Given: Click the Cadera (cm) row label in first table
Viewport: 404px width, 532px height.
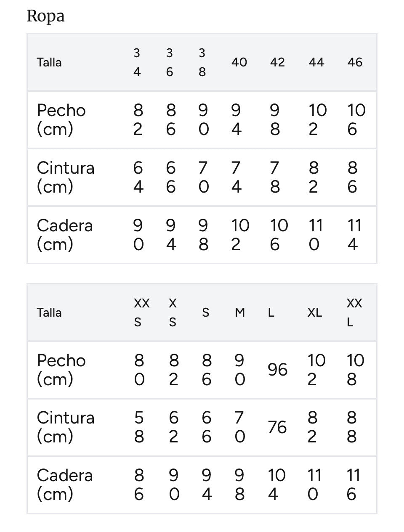Looking at the screenshot, I should coord(65,235).
